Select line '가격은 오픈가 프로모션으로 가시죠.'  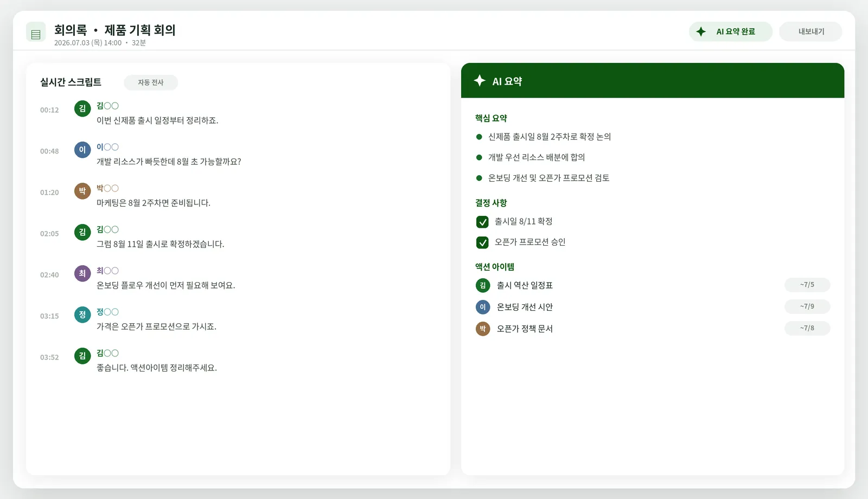pyautogui.click(x=156, y=327)
